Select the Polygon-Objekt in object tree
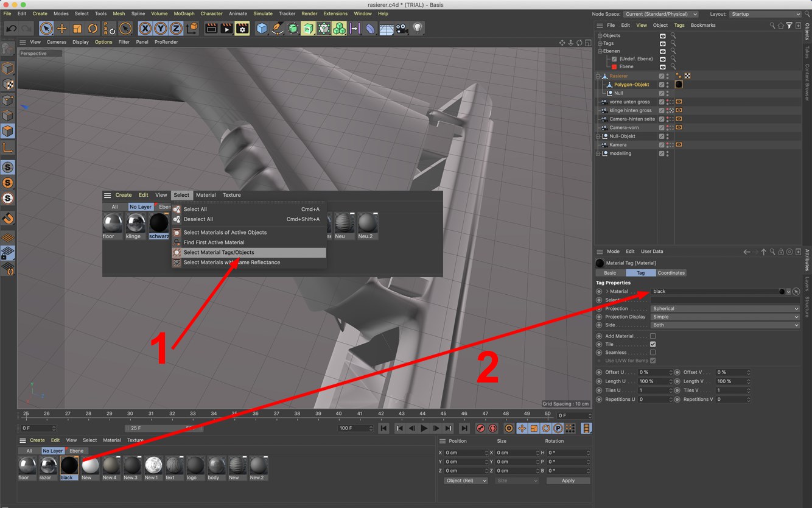This screenshot has height=508, width=812. click(x=631, y=85)
